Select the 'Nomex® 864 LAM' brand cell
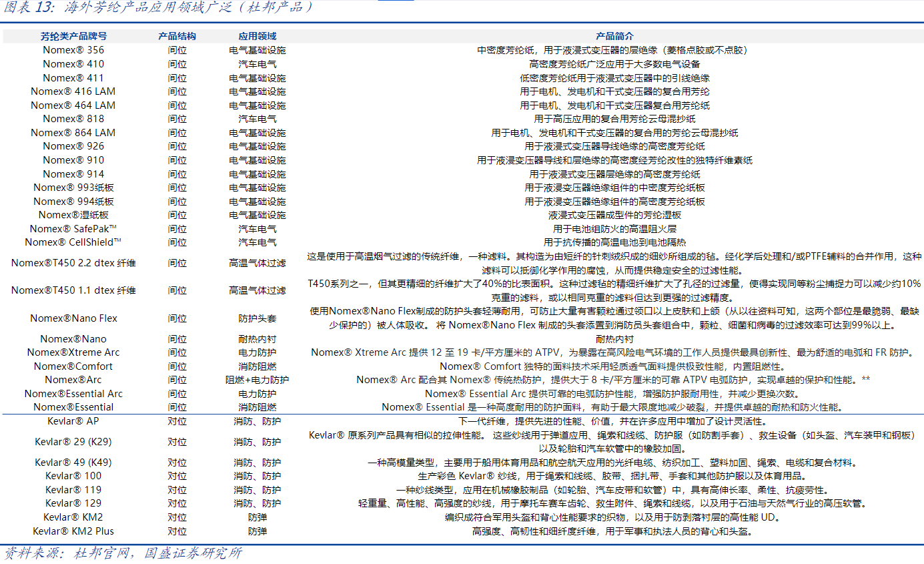 click(x=73, y=133)
